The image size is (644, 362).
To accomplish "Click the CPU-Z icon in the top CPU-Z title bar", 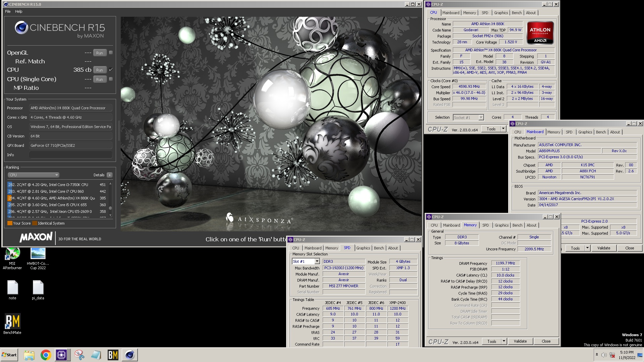I will point(428,4).
